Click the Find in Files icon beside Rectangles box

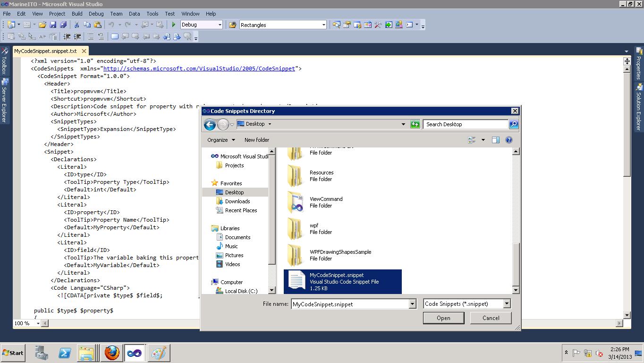click(233, 25)
